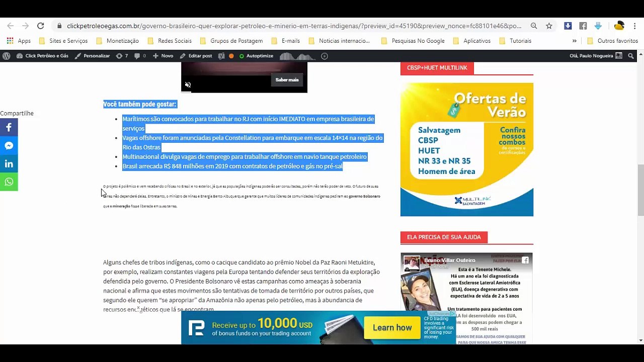Viewport: 644px width, 362px height.
Task: Open the Facebook extension icon
Action: tap(583, 26)
